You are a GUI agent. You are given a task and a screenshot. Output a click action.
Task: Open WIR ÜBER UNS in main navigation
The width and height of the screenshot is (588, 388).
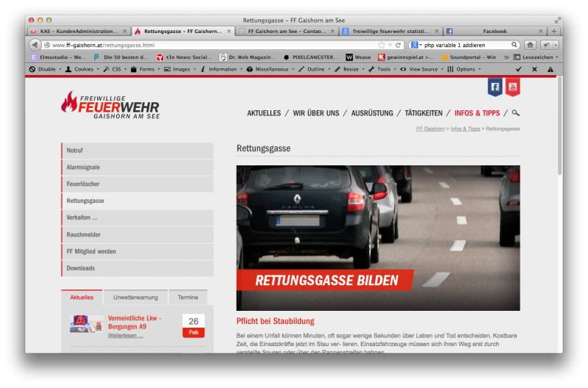point(316,113)
